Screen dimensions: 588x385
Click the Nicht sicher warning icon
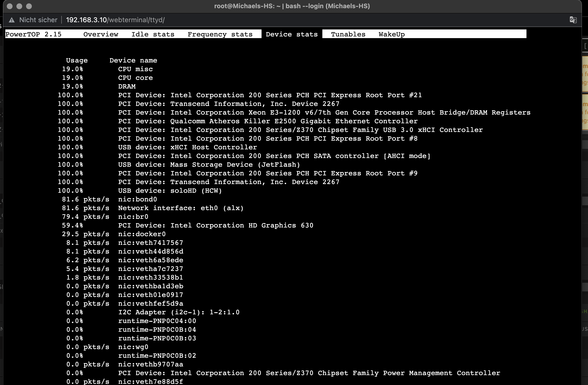(12, 20)
